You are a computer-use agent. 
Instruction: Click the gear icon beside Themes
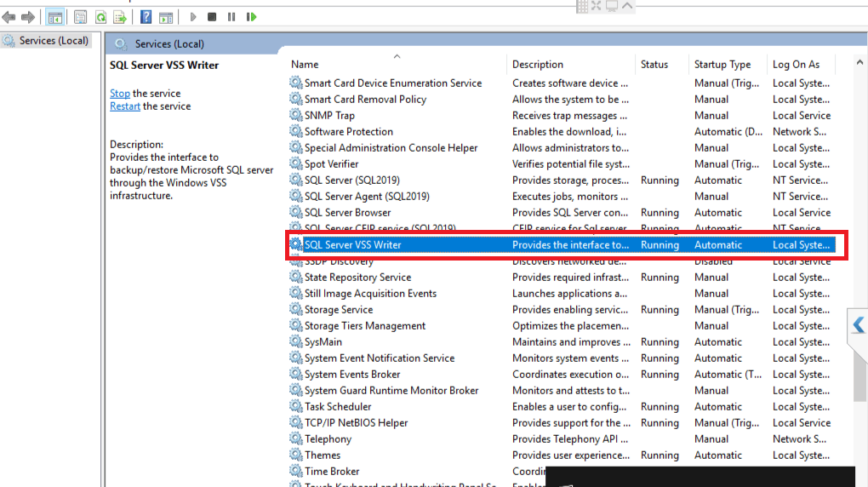(x=295, y=455)
